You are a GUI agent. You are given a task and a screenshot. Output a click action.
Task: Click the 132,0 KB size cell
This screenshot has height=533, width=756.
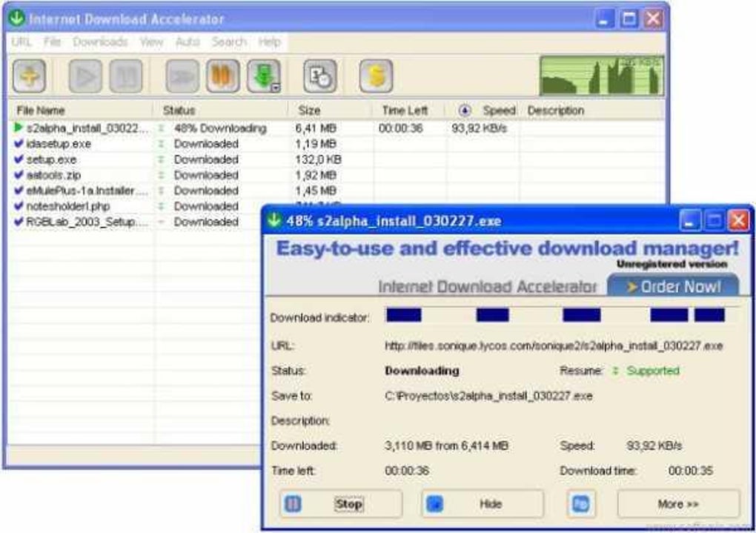(x=318, y=159)
